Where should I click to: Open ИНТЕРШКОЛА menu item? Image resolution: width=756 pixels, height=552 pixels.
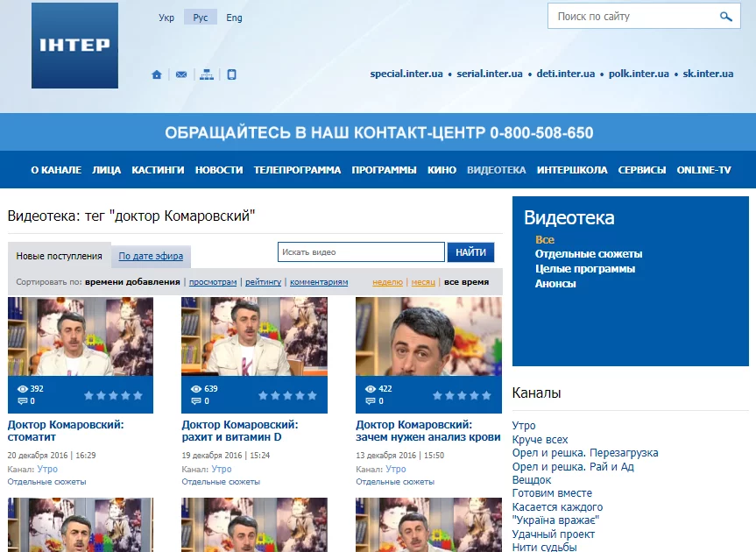pyautogui.click(x=572, y=170)
